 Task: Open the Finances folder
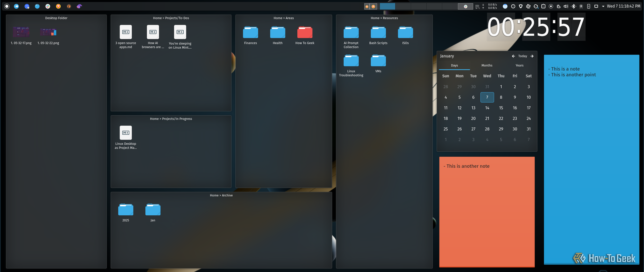click(251, 35)
